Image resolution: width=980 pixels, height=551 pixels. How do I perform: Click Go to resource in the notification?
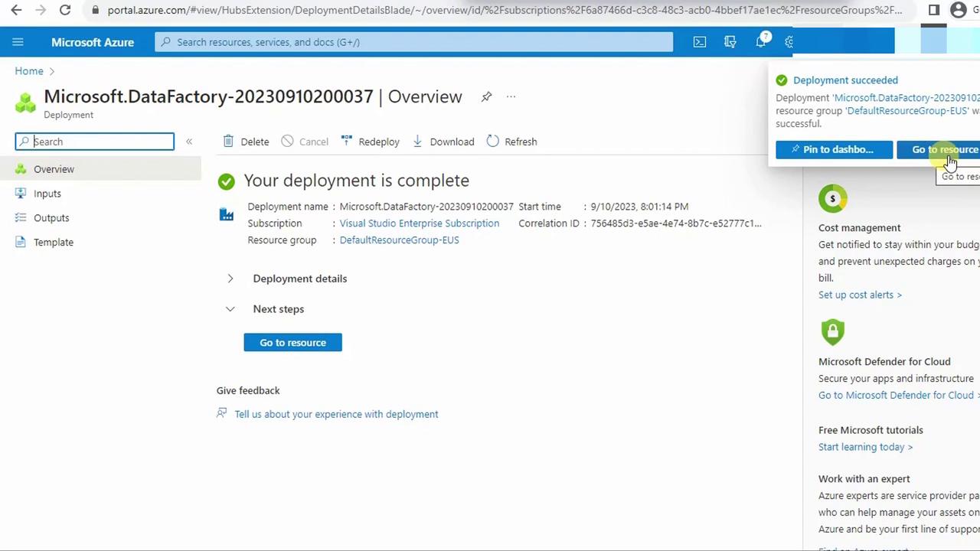pyautogui.click(x=939, y=150)
